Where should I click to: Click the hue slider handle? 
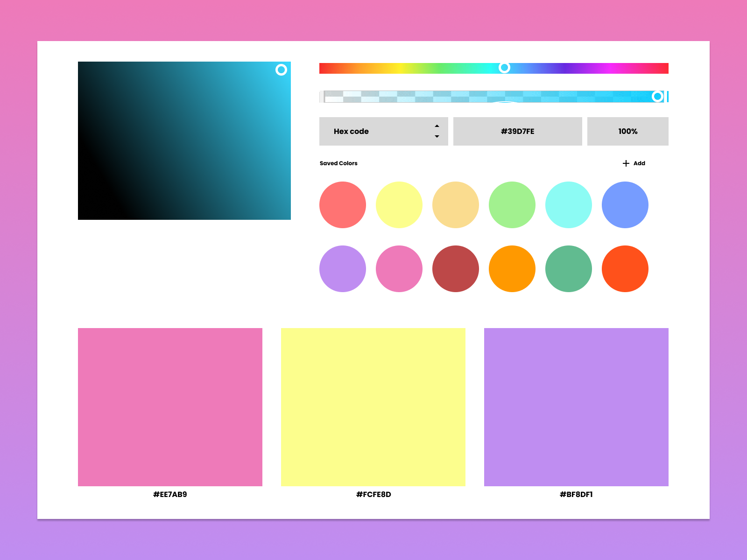(505, 68)
